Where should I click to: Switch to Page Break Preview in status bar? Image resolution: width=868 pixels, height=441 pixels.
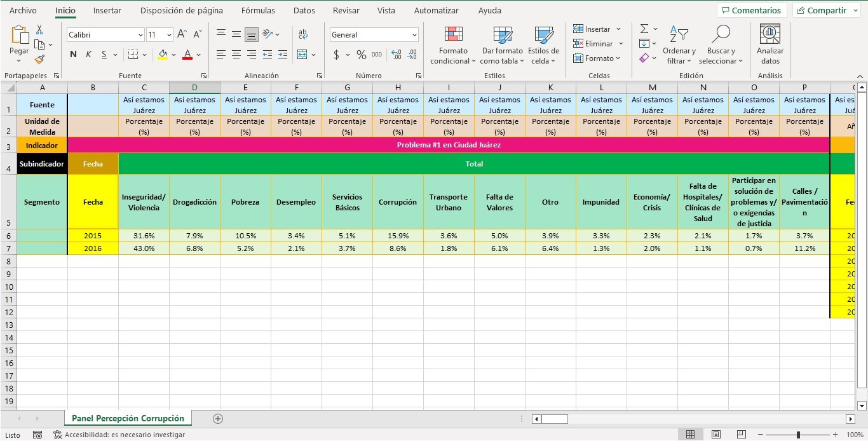[742, 435]
